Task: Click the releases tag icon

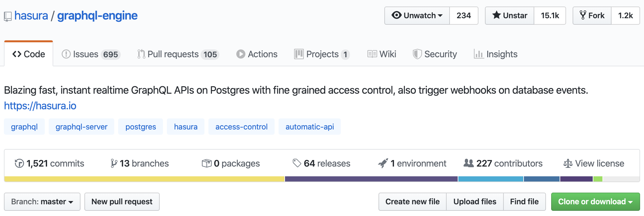Action: coord(297,163)
